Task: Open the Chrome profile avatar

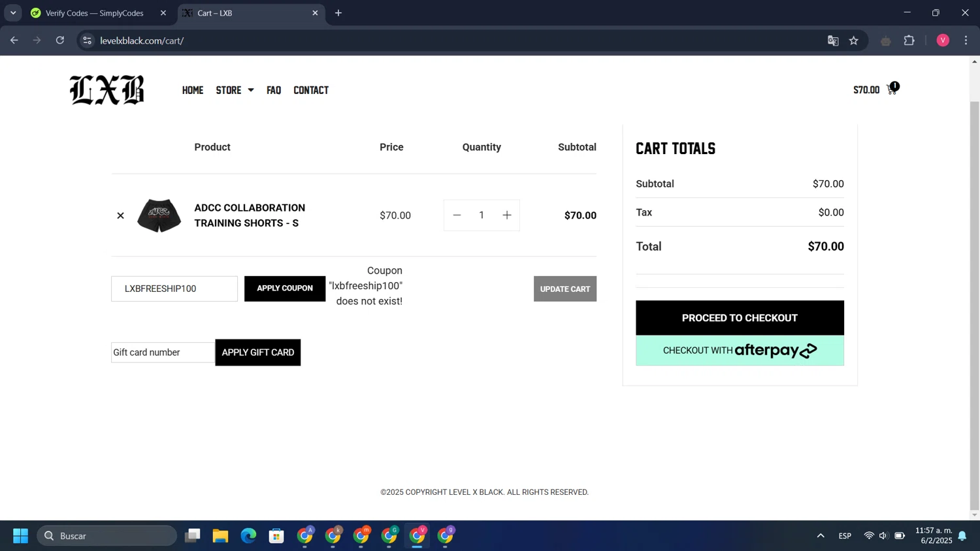Action: pos(943,40)
